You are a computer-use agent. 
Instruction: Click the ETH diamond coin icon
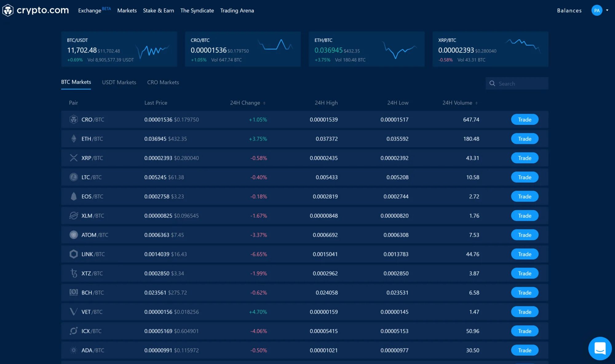73,139
